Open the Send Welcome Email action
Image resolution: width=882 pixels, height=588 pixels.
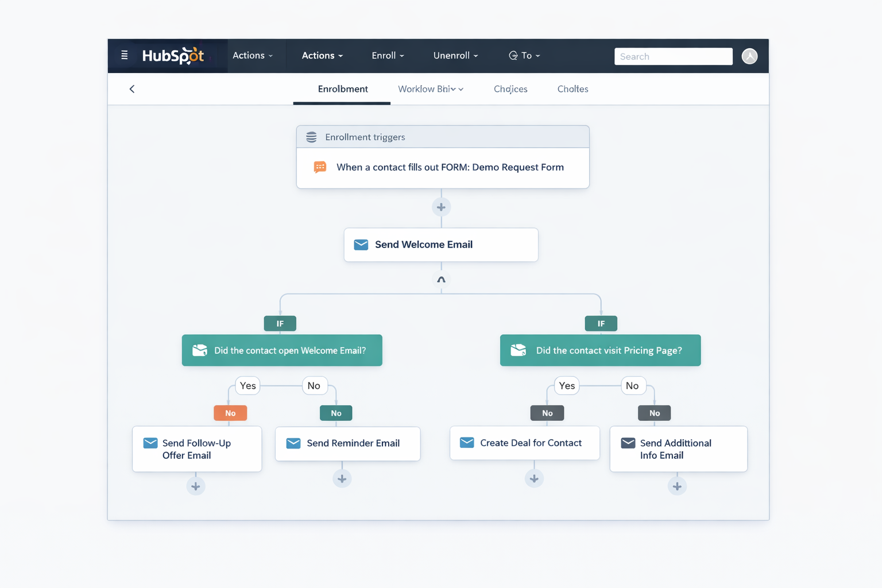[441, 245]
